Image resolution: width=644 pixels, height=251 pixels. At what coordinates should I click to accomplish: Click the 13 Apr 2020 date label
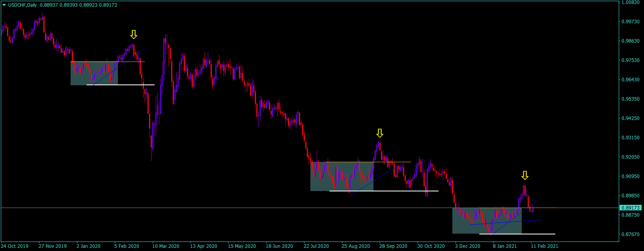203,246
